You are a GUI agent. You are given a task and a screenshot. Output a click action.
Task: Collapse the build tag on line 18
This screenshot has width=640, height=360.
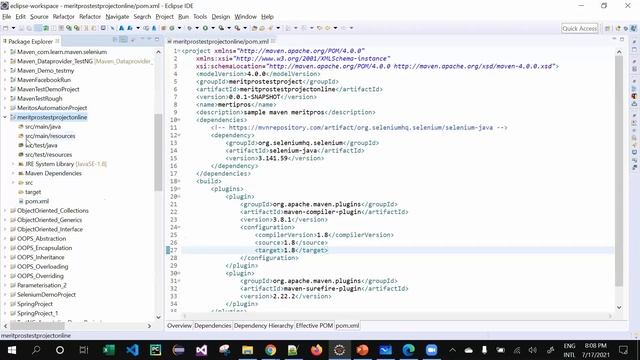179,181
